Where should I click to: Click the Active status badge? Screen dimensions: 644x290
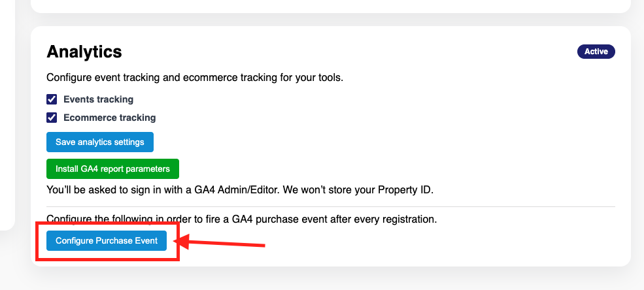pyautogui.click(x=596, y=52)
